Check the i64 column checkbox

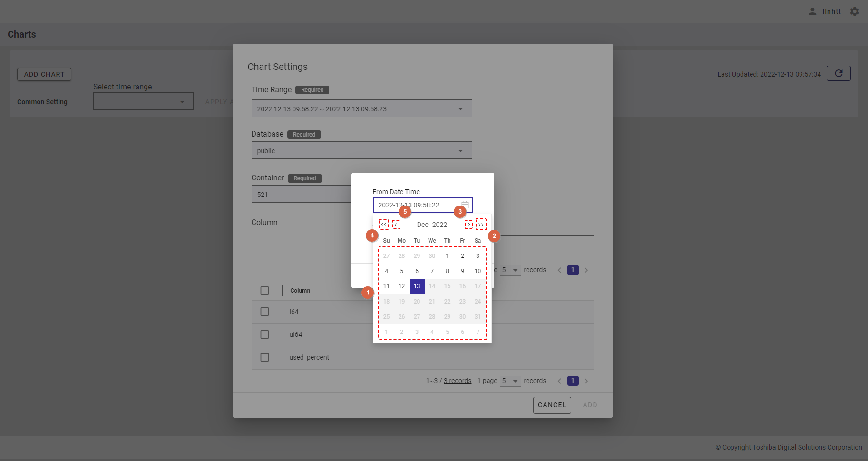point(265,312)
